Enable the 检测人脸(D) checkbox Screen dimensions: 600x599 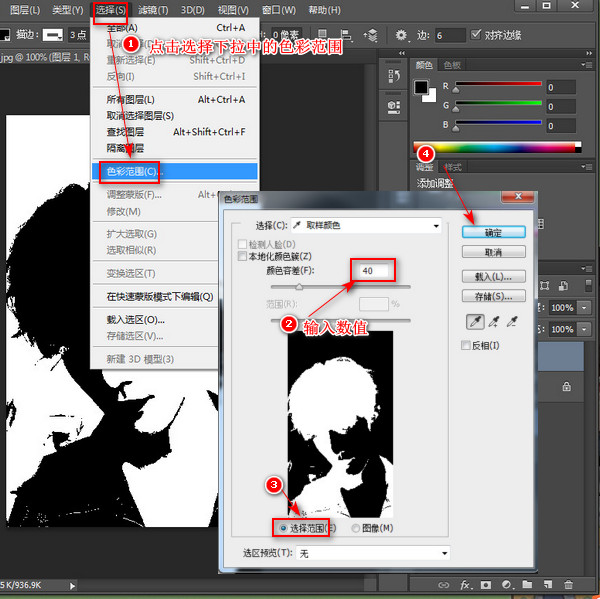[242, 244]
